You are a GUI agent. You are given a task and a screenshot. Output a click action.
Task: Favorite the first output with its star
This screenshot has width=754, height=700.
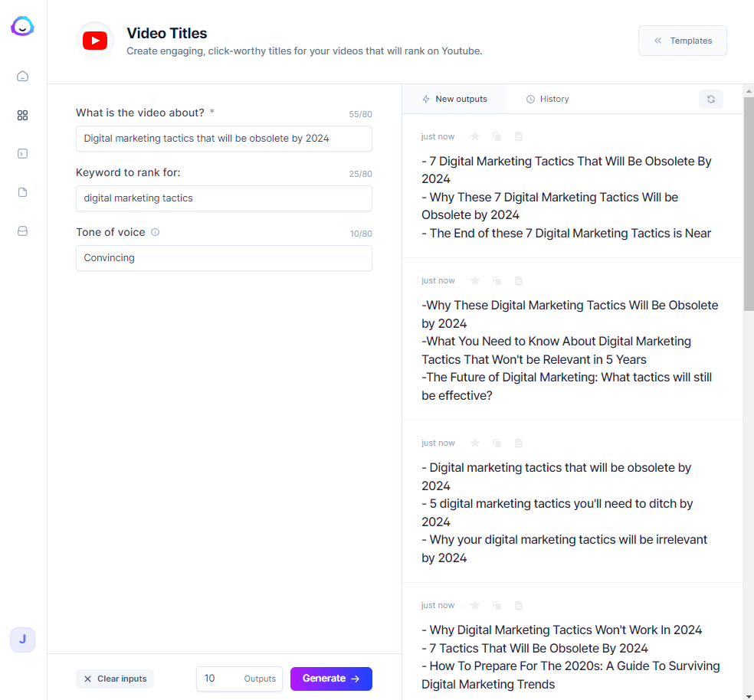tap(474, 136)
